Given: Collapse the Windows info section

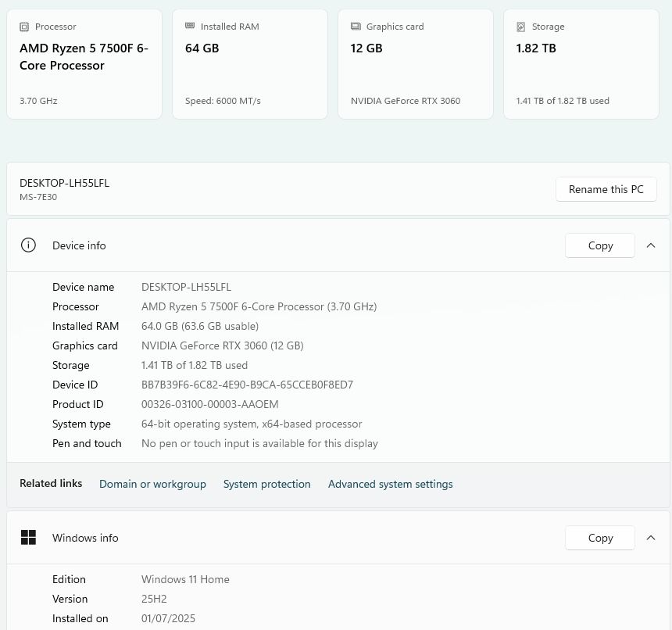Looking at the screenshot, I should coord(651,538).
